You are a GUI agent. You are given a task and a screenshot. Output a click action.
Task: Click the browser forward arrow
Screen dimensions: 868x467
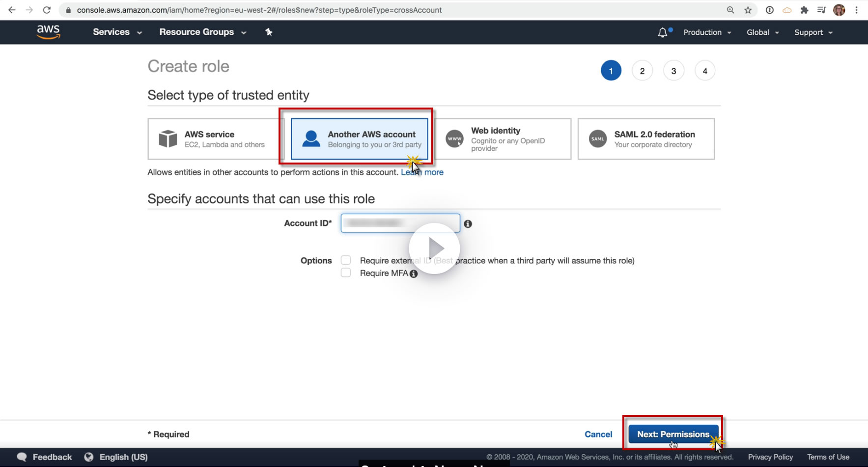[x=29, y=10]
